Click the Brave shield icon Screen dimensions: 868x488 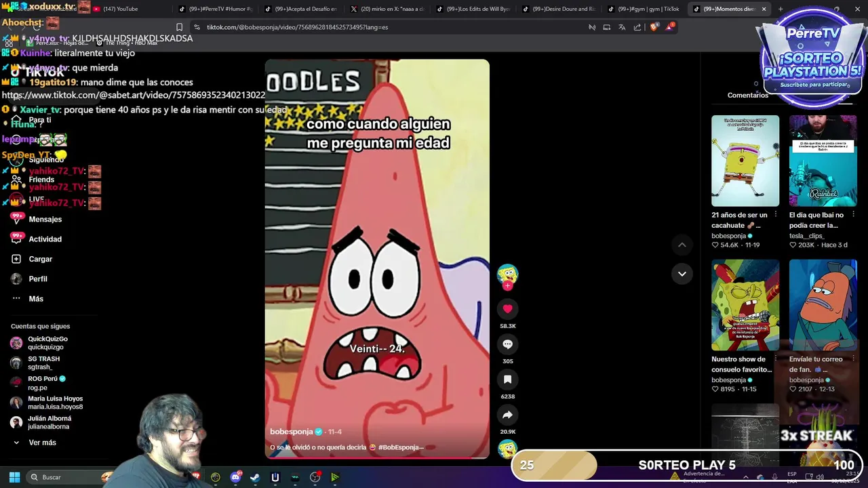coord(654,27)
